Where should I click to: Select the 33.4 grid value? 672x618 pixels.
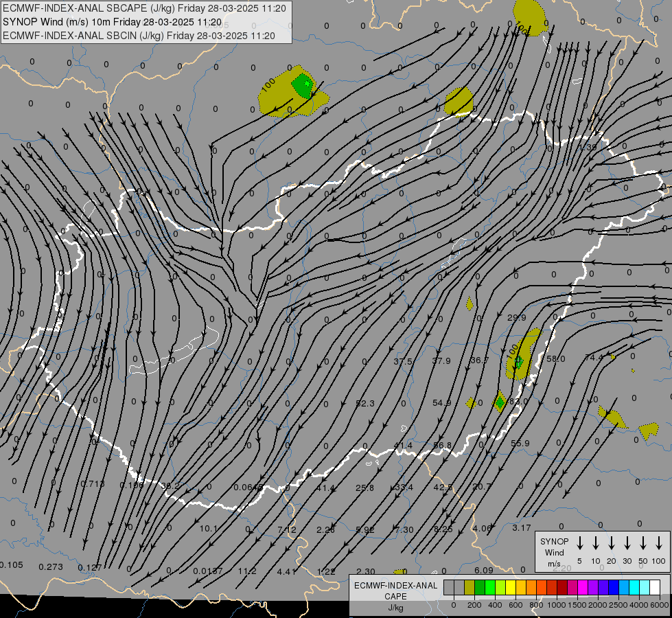[x=404, y=488]
